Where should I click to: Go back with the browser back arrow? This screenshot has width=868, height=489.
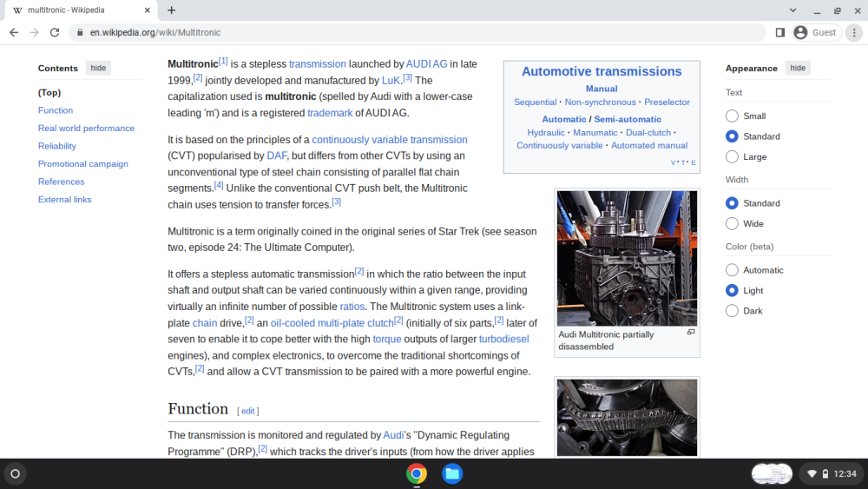point(14,33)
